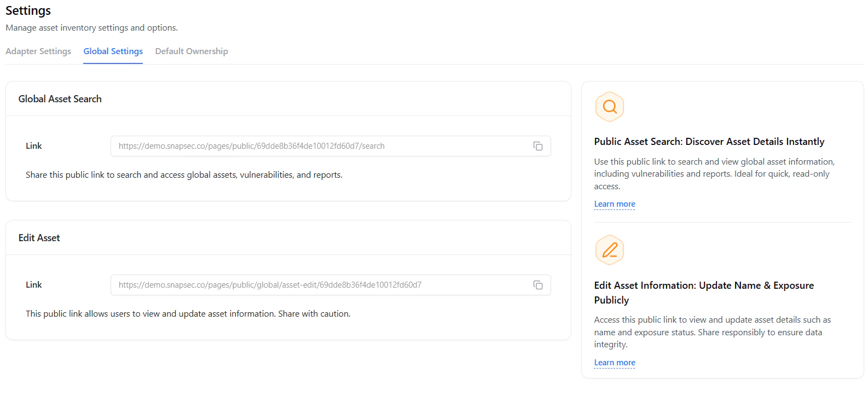The image size is (868, 414).
Task: Open Learn more under Edit Asset Information
Action: click(615, 363)
